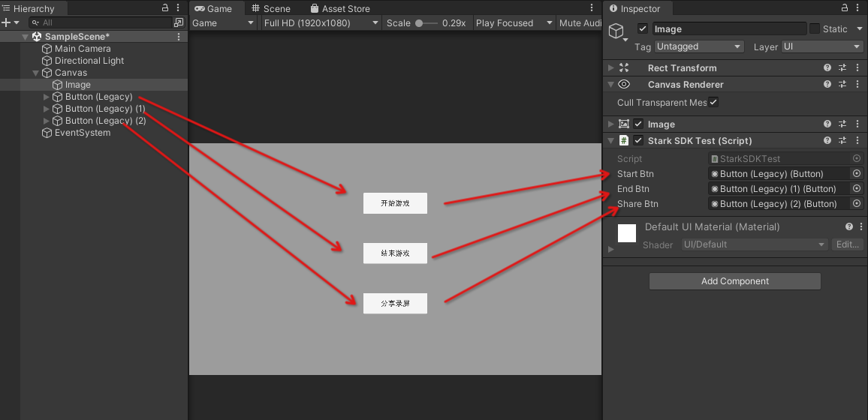Open Default UI Material help icon
Screen dimensions: 868x420
pos(849,226)
